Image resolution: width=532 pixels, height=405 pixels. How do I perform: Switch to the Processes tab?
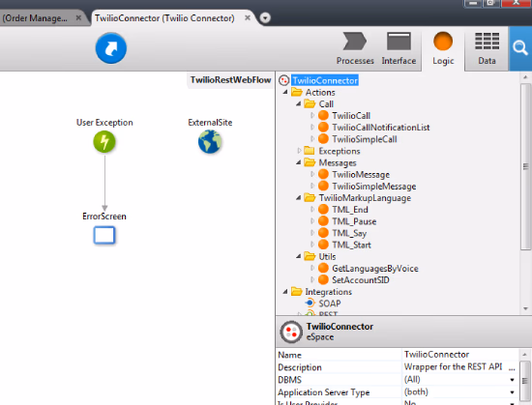pyautogui.click(x=355, y=48)
